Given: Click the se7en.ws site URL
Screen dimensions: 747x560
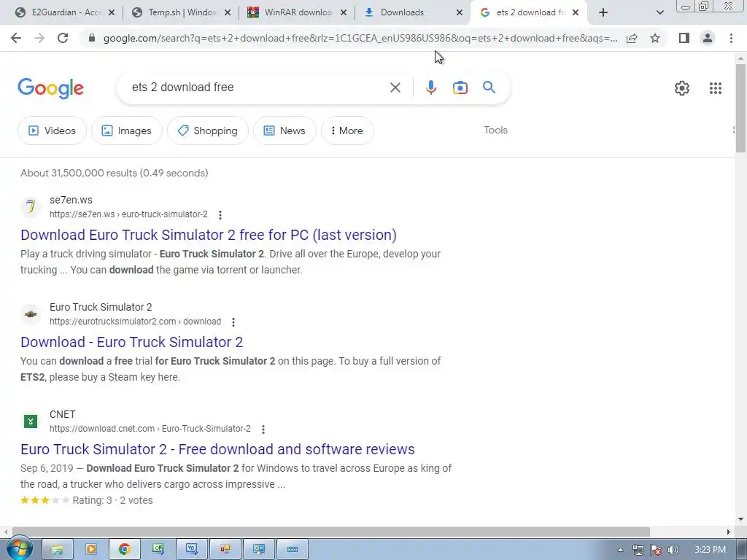Looking at the screenshot, I should point(128,214).
